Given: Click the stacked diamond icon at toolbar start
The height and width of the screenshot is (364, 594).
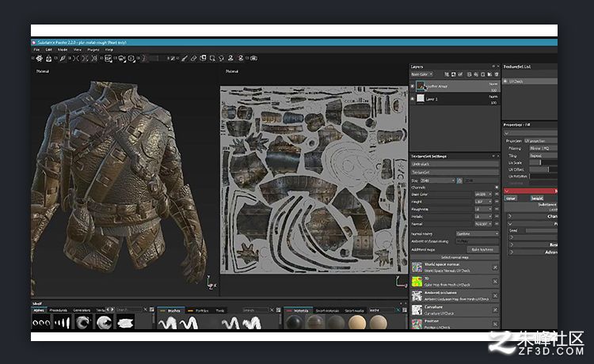Looking at the screenshot, I should pyautogui.click(x=39, y=59).
